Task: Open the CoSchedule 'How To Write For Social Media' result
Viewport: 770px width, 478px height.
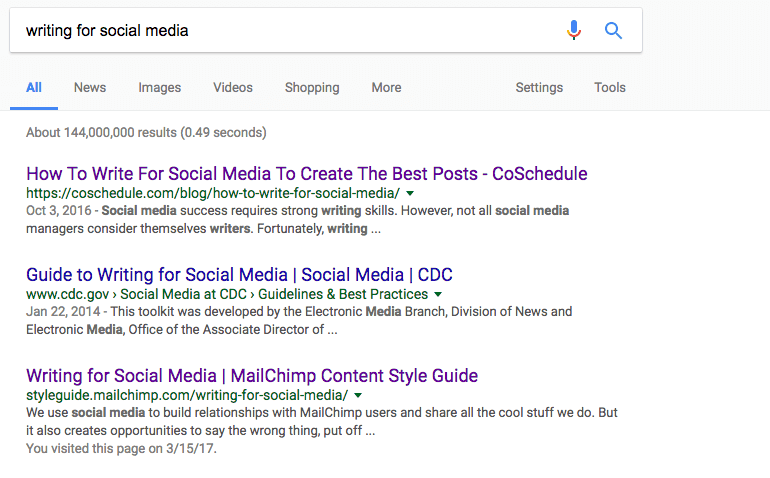Action: pos(307,174)
